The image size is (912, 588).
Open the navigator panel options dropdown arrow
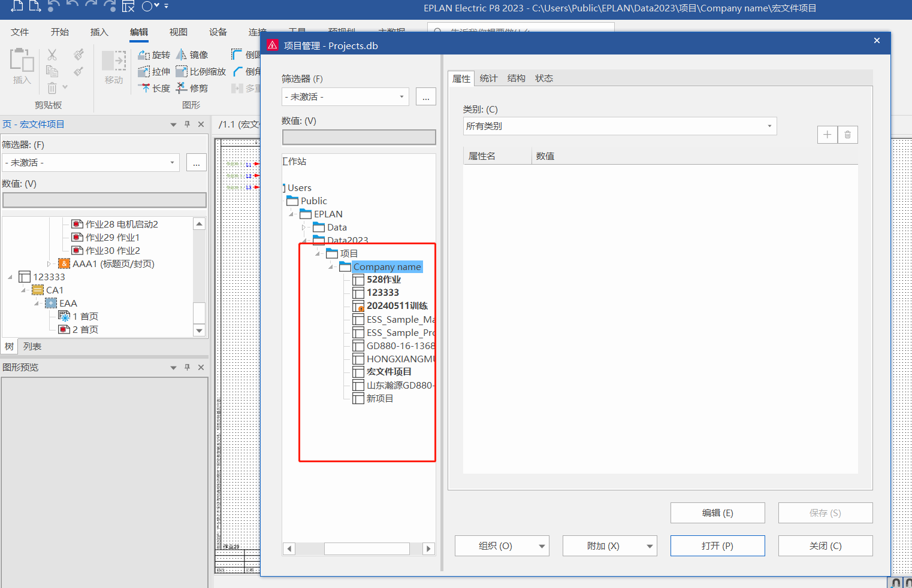(173, 125)
